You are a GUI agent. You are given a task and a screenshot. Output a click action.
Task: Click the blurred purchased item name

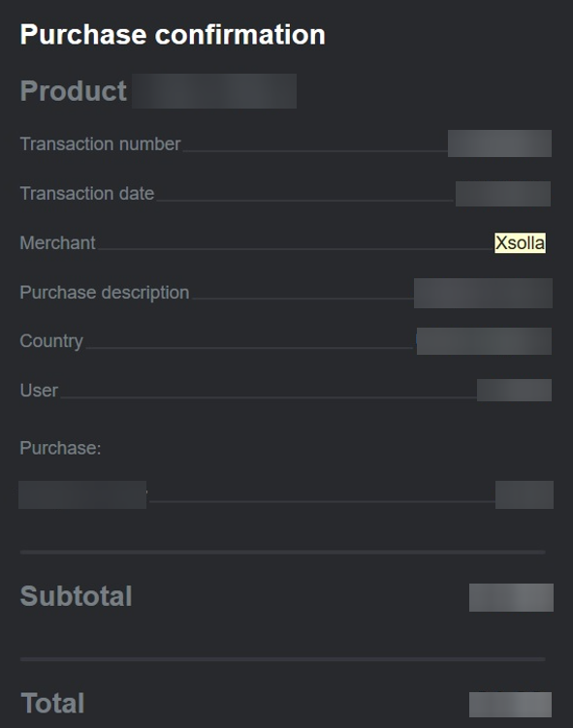82,495
